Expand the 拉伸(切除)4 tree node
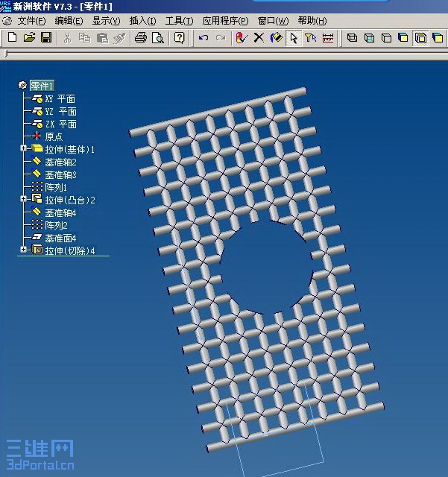 click(x=23, y=250)
